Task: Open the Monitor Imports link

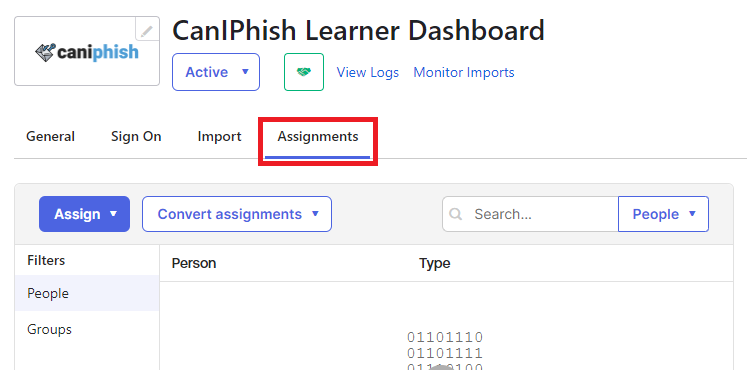Action: (464, 72)
